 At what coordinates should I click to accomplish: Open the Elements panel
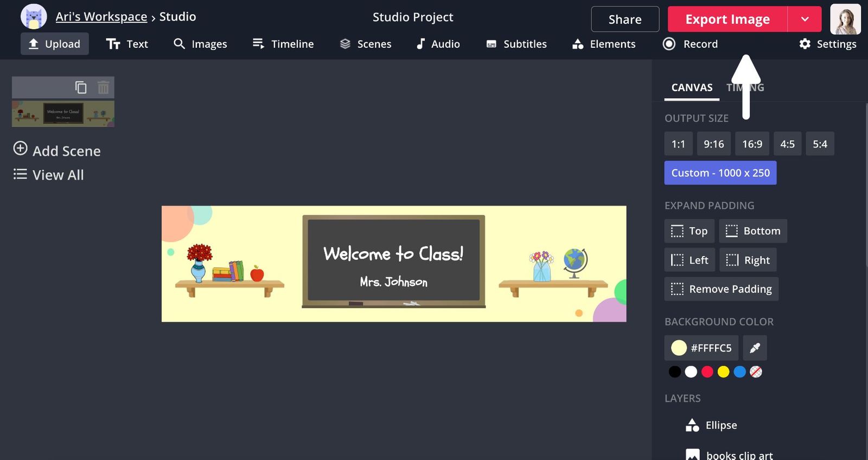[604, 44]
